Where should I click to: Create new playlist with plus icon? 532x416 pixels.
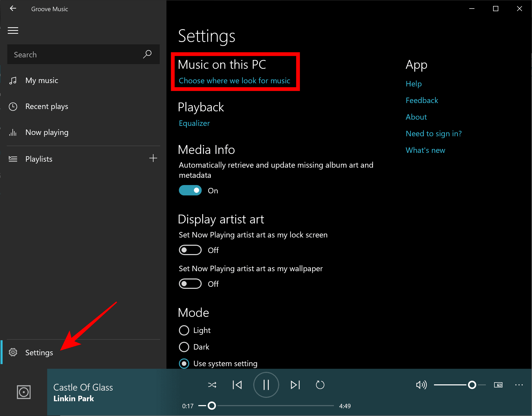pos(153,158)
